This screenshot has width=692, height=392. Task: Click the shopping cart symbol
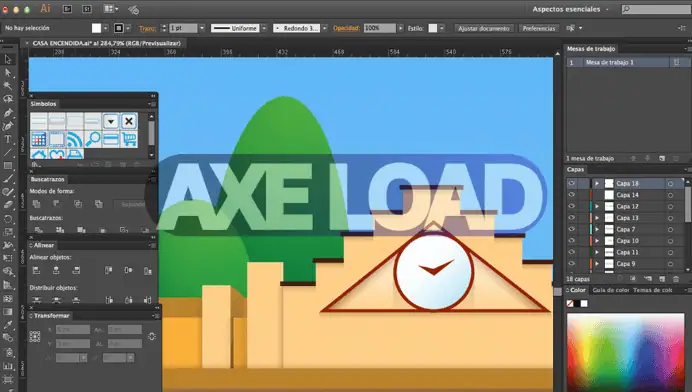click(129, 139)
